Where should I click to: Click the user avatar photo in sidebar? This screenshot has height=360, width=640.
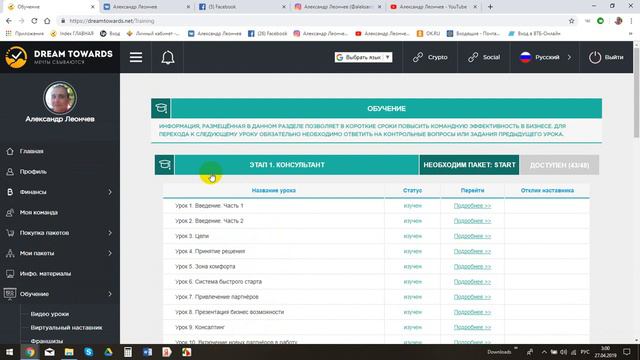[60, 98]
